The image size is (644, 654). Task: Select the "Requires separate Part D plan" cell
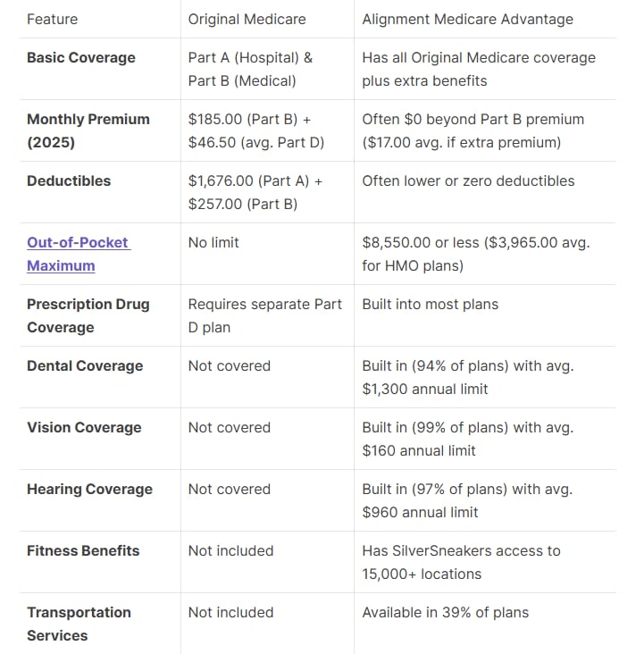(264, 315)
